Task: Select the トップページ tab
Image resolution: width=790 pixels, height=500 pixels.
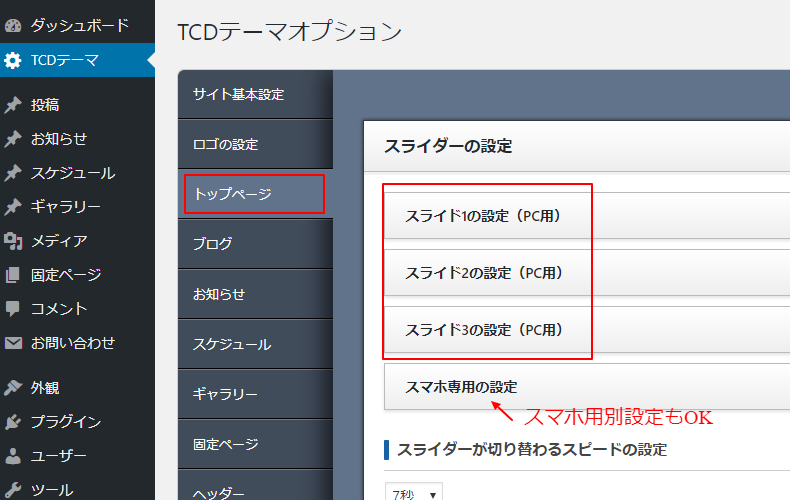Action: pyautogui.click(x=255, y=194)
